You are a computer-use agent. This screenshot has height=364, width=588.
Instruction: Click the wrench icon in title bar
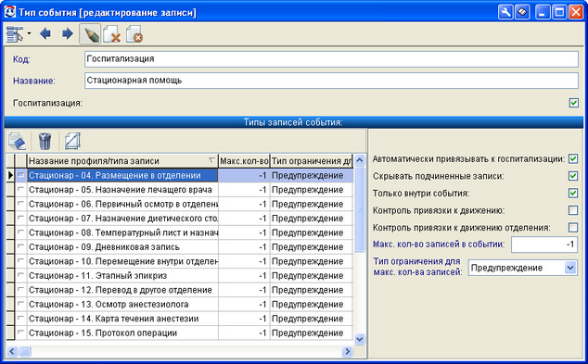pos(505,12)
